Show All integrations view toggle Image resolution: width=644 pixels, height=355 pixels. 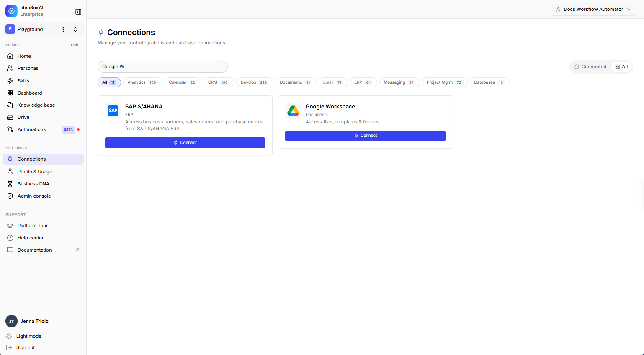pos(621,67)
